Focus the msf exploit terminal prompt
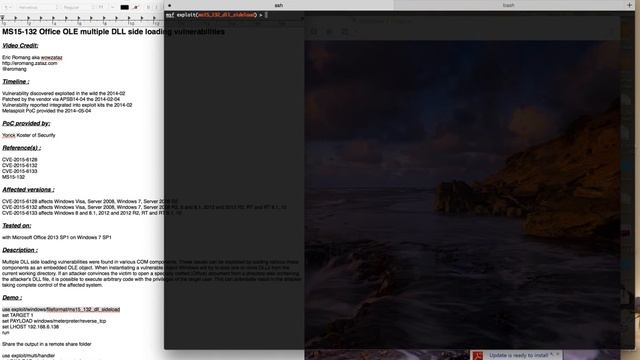Image resolution: width=640 pixels, height=360 pixels. pos(216,15)
